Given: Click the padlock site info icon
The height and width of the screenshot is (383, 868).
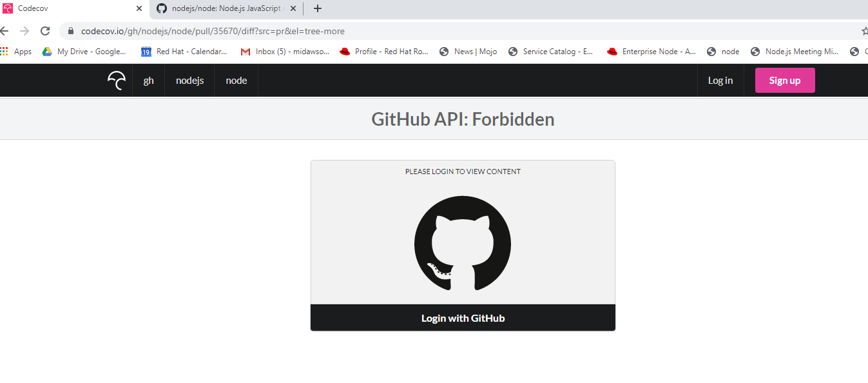Looking at the screenshot, I should (x=71, y=31).
